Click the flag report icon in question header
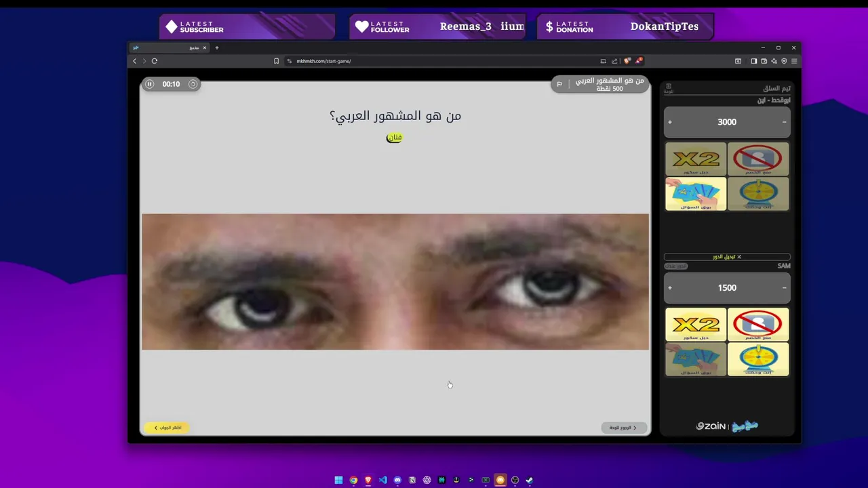The width and height of the screenshot is (868, 488). [x=559, y=84]
